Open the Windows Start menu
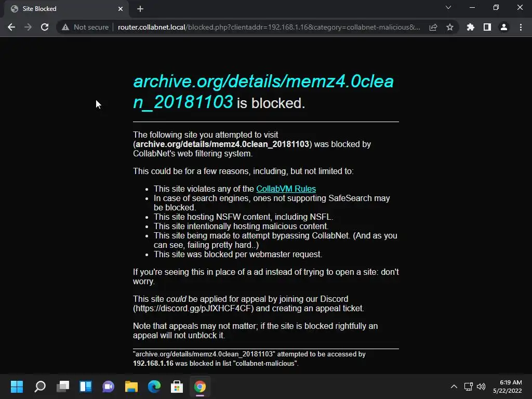Viewport: 532px width, 399px height. [17, 387]
